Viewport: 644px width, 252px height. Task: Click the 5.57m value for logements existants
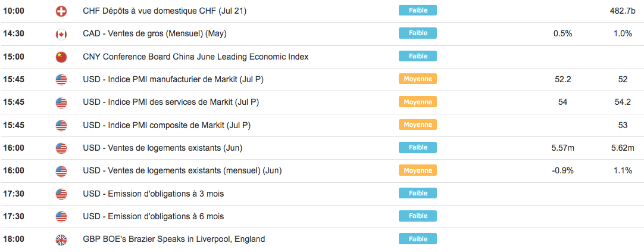[x=562, y=148]
